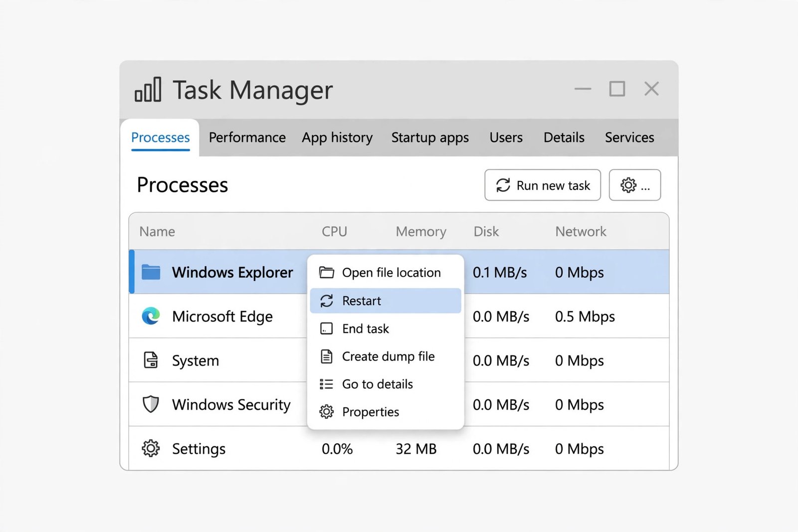Image resolution: width=798 pixels, height=532 pixels.
Task: Click the square icon beside End task
Action: tap(326, 329)
